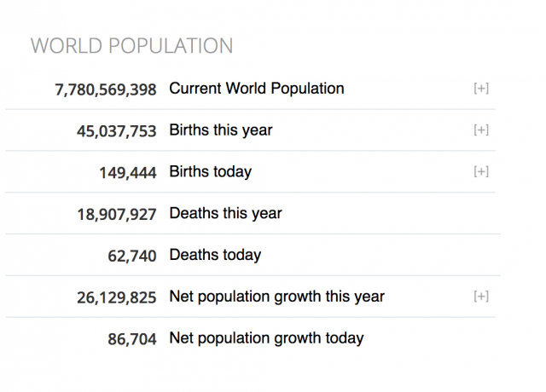Click Net population growth this year label
The width and height of the screenshot is (546, 392).
click(276, 297)
